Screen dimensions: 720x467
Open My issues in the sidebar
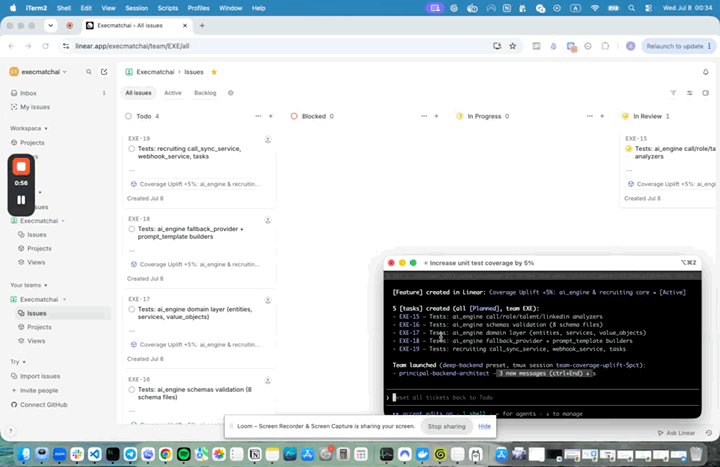click(59, 107)
